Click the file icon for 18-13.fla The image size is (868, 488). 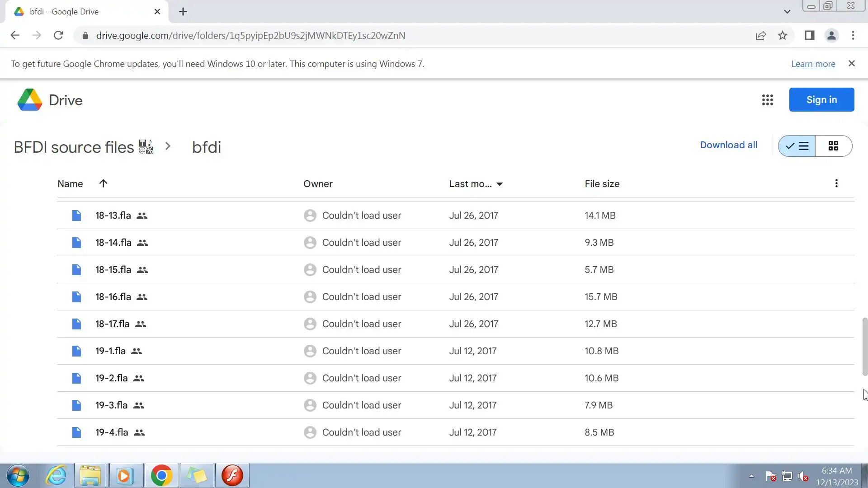[x=76, y=216]
